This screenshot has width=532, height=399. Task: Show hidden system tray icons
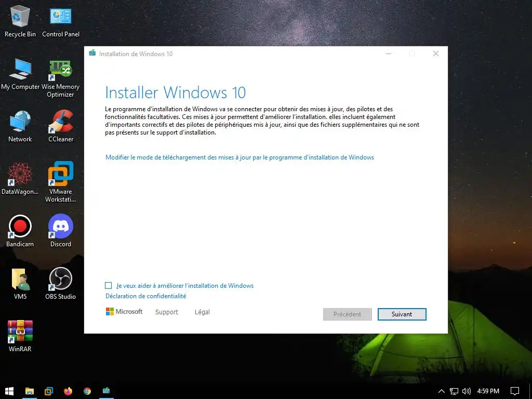coord(442,391)
